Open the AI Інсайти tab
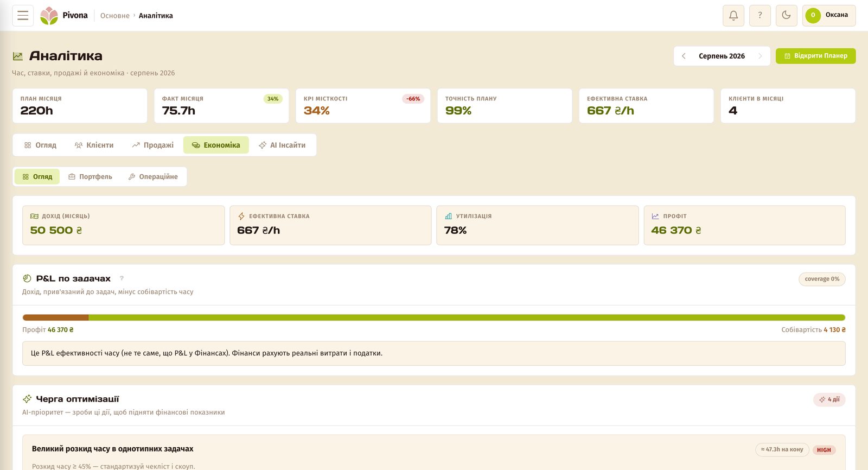 tap(282, 145)
